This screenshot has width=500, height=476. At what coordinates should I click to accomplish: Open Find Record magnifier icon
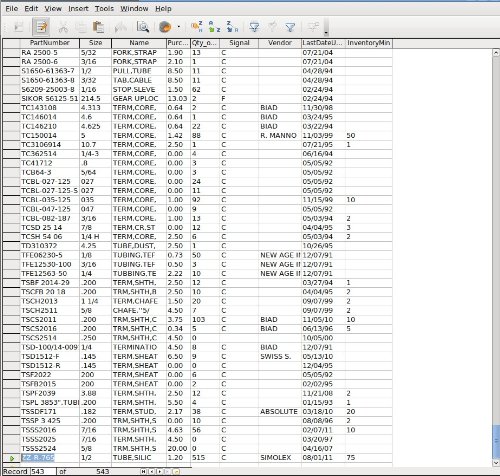143,27
